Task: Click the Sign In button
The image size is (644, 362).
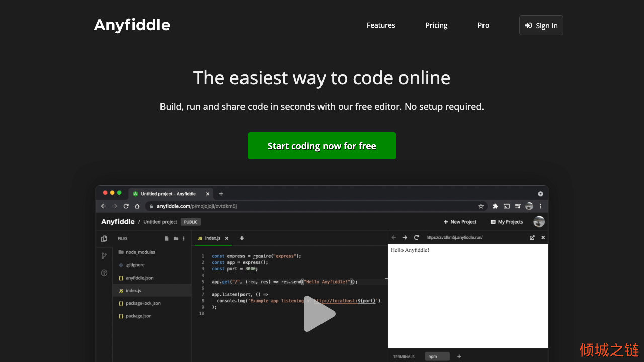Action: (541, 25)
